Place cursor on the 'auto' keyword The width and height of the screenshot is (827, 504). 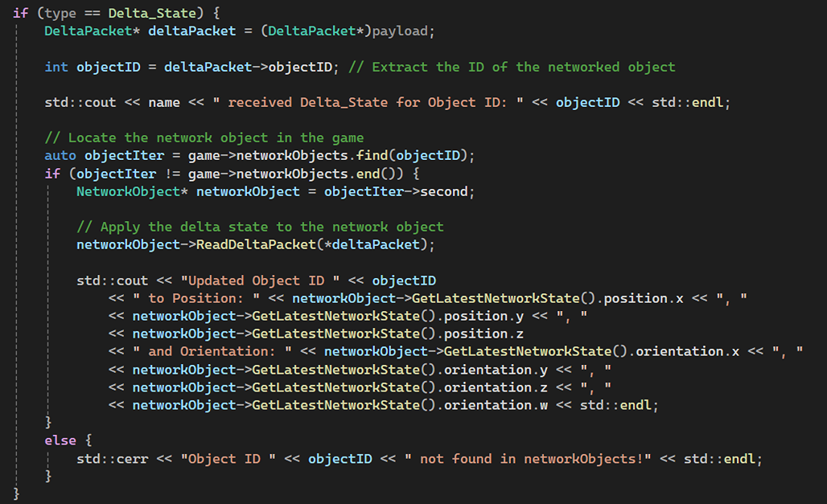point(60,155)
